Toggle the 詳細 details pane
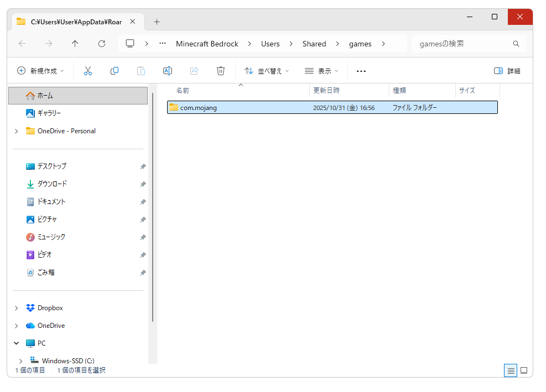This screenshot has height=392, width=546. [507, 71]
